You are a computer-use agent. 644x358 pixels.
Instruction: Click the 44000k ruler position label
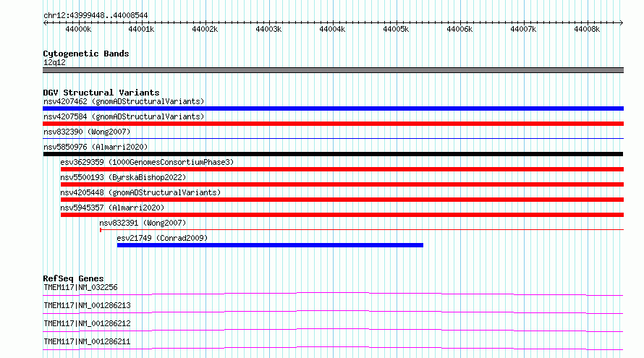coord(78,30)
